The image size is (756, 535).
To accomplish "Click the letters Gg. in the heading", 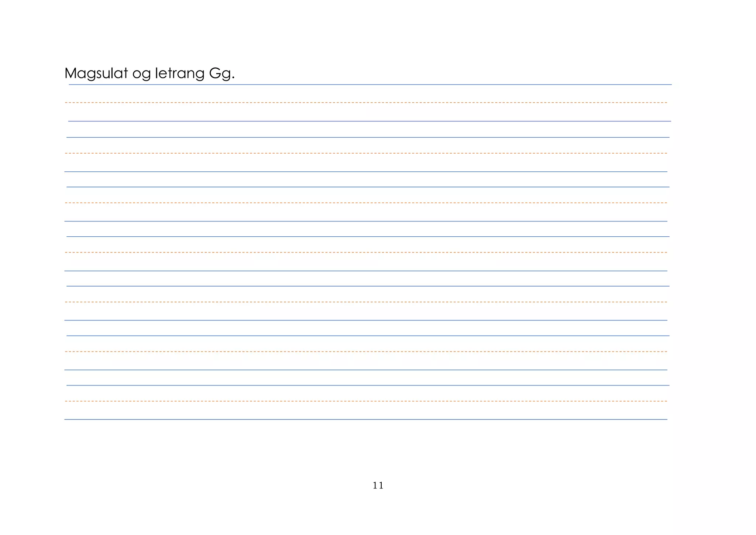I will click(x=221, y=73).
